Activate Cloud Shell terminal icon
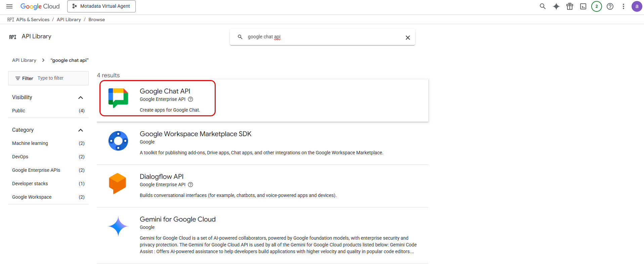644x278 pixels. [x=583, y=6]
